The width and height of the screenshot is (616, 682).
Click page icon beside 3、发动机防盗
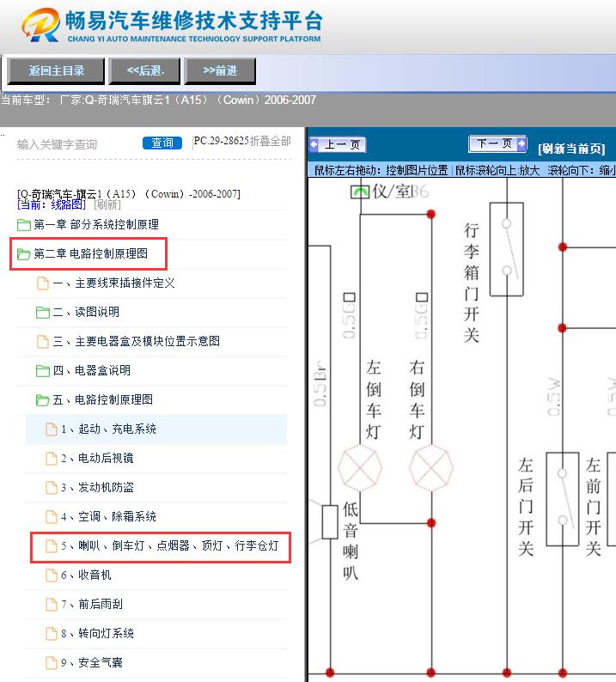pos(52,488)
